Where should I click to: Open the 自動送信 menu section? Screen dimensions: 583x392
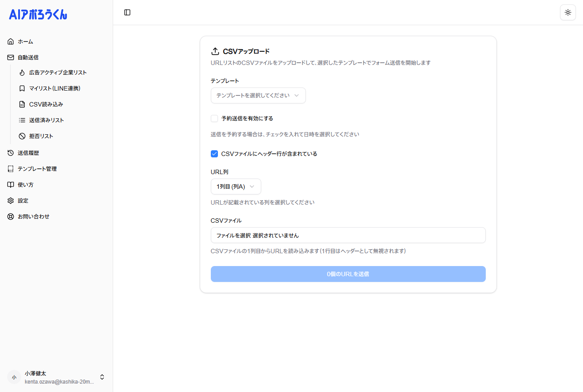coord(29,57)
